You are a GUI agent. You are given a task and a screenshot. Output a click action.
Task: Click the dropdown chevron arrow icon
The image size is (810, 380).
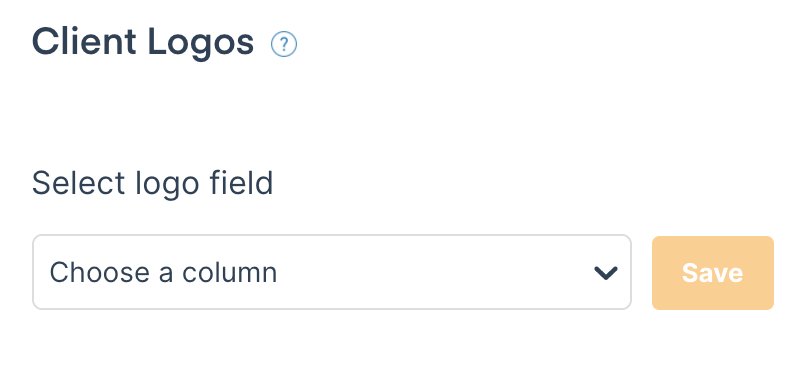point(605,273)
